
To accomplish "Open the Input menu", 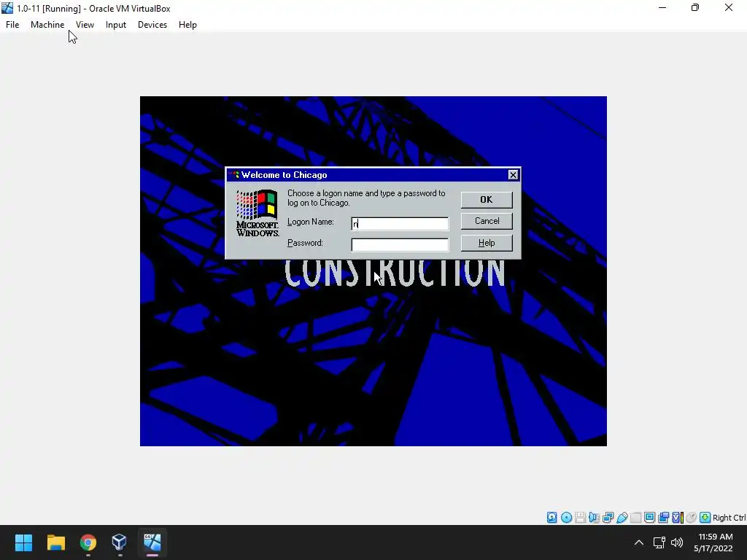I will tap(116, 25).
